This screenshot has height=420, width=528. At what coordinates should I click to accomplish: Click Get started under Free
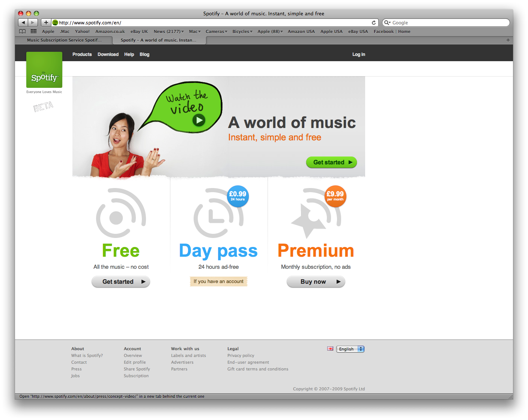pos(121,282)
